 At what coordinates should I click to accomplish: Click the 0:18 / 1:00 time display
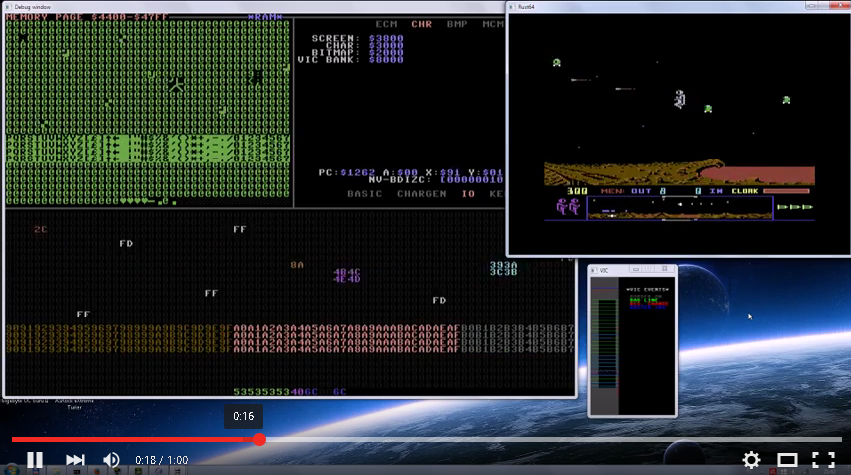point(161,460)
